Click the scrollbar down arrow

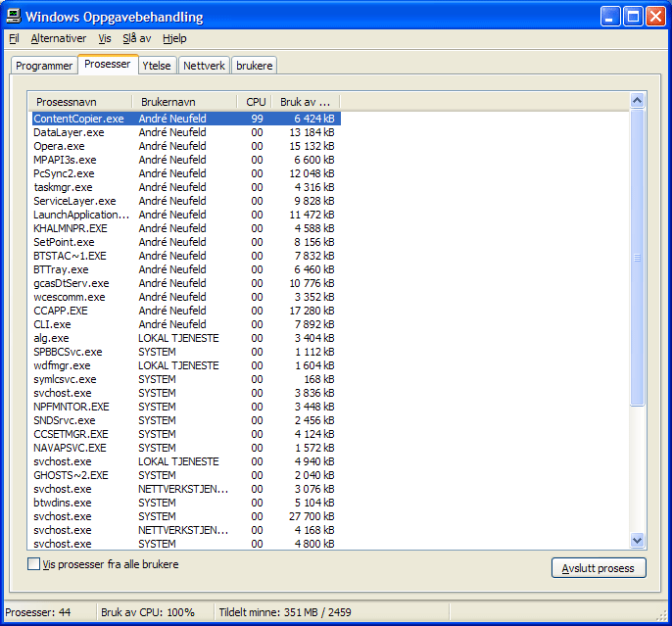[638, 541]
